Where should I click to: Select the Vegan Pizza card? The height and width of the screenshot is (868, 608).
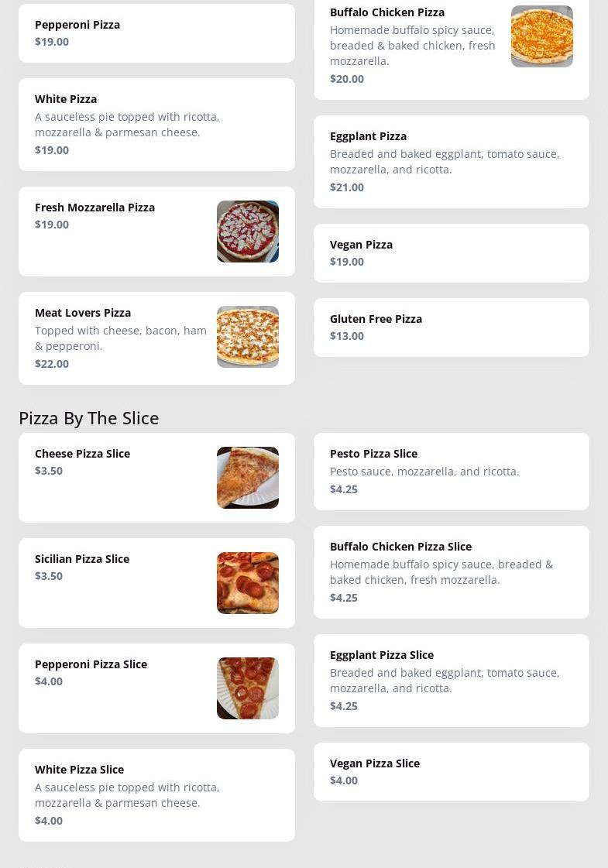coord(451,253)
